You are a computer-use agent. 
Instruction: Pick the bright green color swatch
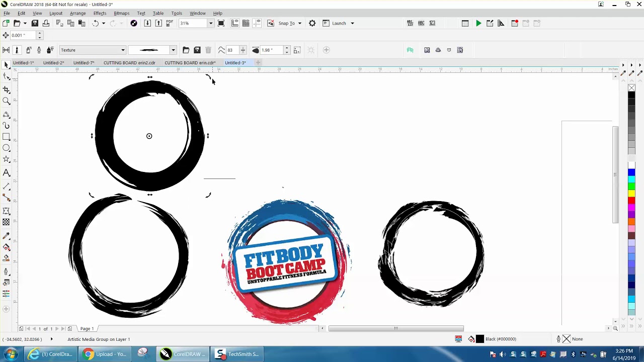(631, 187)
